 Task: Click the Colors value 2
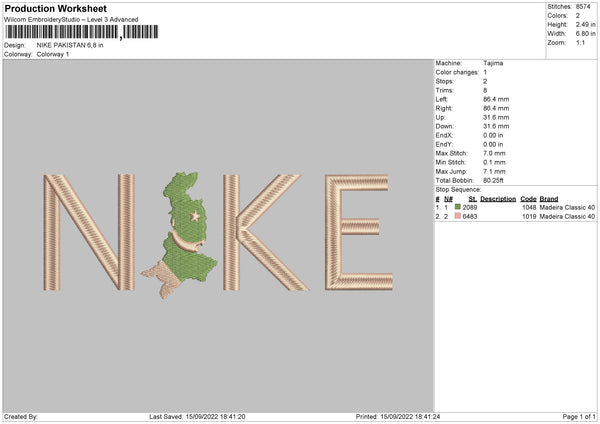pos(578,16)
